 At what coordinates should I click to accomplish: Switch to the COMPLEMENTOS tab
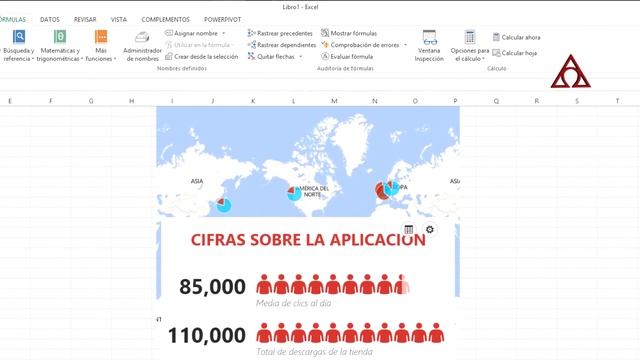click(165, 20)
